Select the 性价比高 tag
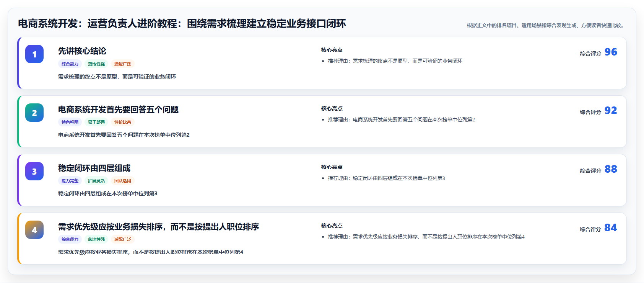644x283 pixels. tap(123, 122)
